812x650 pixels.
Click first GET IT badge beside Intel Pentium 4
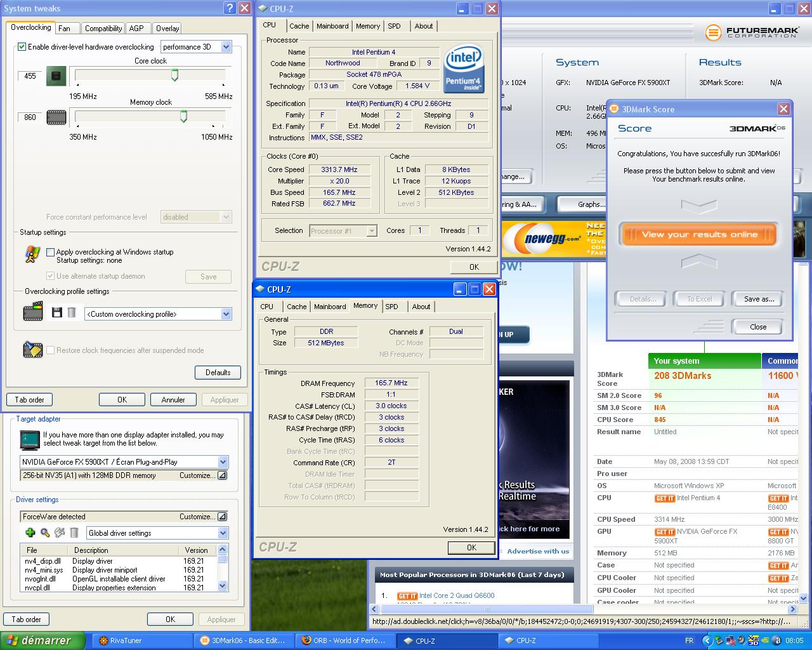664,498
